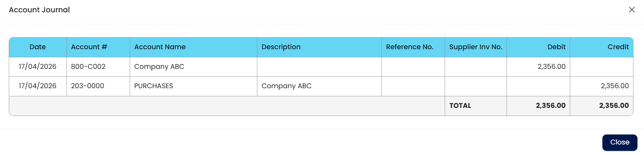Click the Account Name column header

[160, 47]
